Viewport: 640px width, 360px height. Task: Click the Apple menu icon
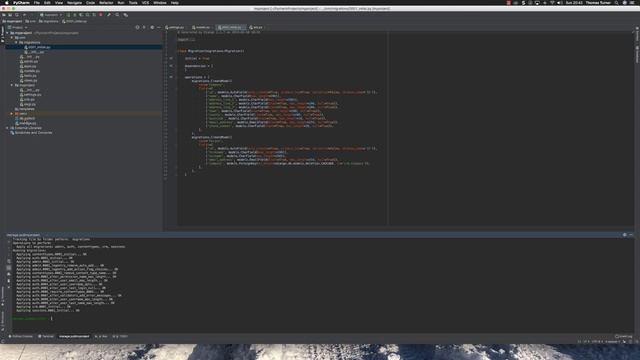[7, 2]
